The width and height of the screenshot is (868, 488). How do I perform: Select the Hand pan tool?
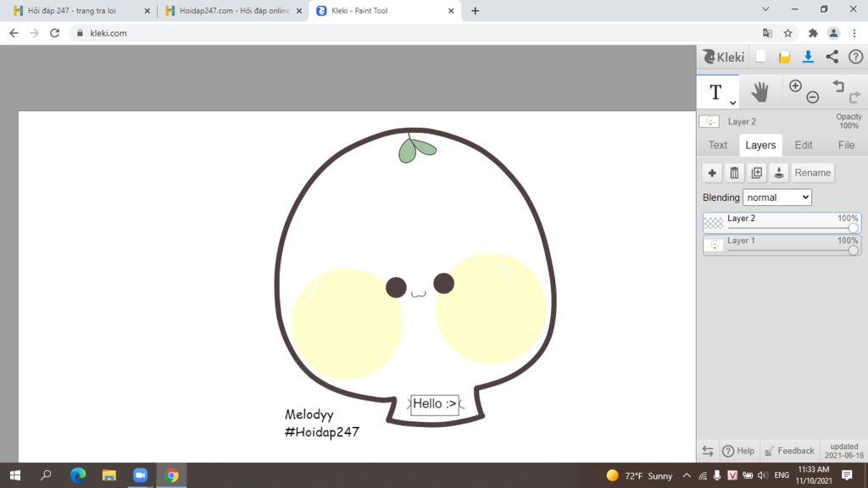pyautogui.click(x=759, y=91)
